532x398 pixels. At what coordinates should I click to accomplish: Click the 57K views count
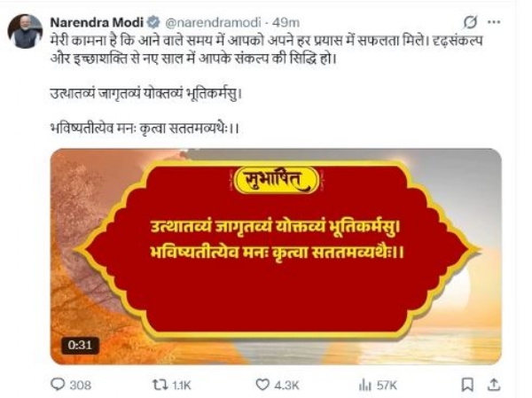(387, 385)
